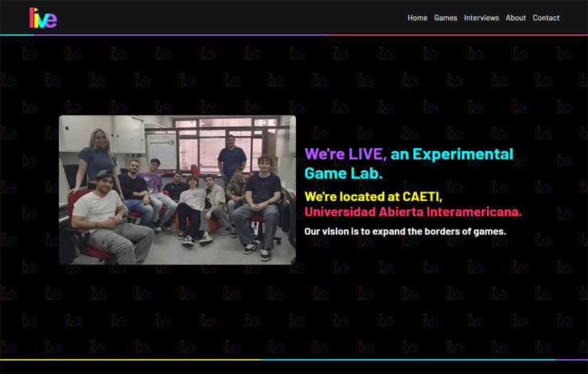Click the "Universidad Abierta Interamericana." text
The image size is (588, 374).
point(413,212)
